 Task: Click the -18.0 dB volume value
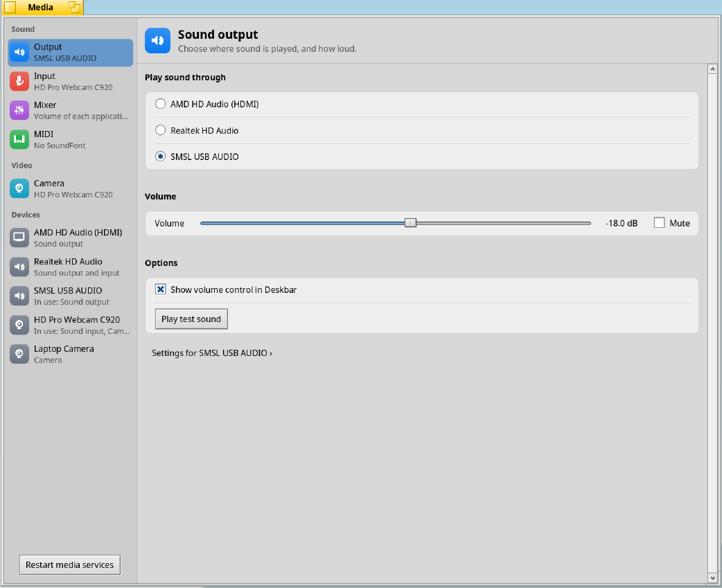621,223
